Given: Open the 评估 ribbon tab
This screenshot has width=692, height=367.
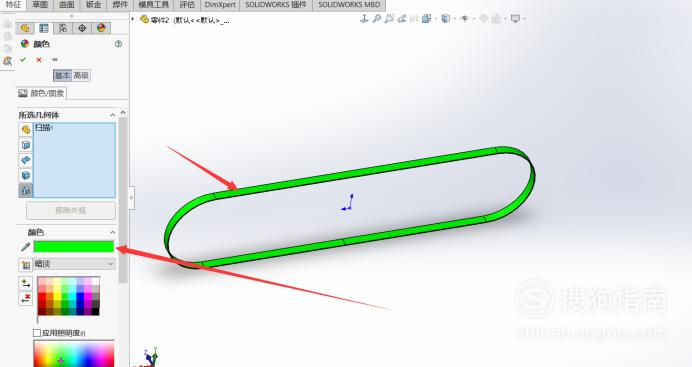Looking at the screenshot, I should point(187,5).
